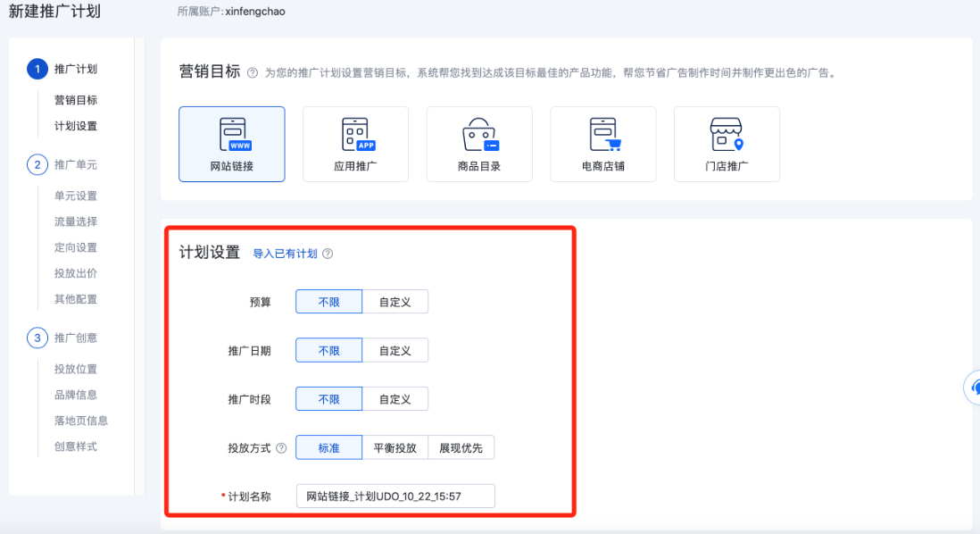This screenshot has height=534, width=980.
Task: Go to step 3 circle 推广创意
Action: [x=37, y=338]
